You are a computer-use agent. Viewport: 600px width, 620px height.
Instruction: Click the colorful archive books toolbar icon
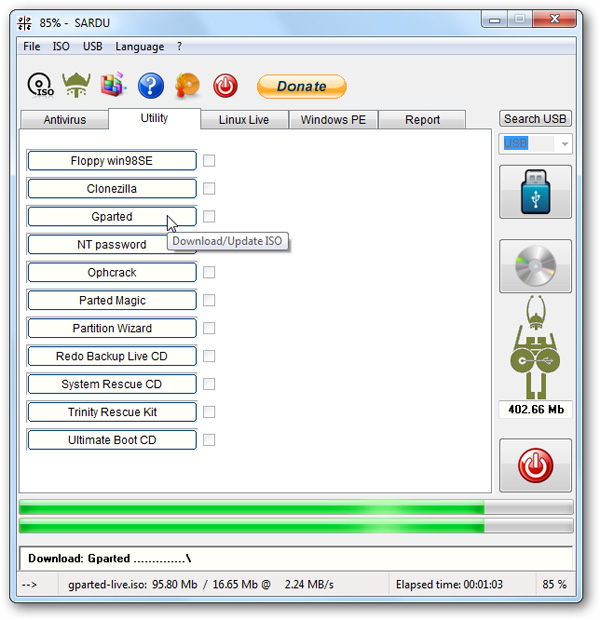click(113, 85)
